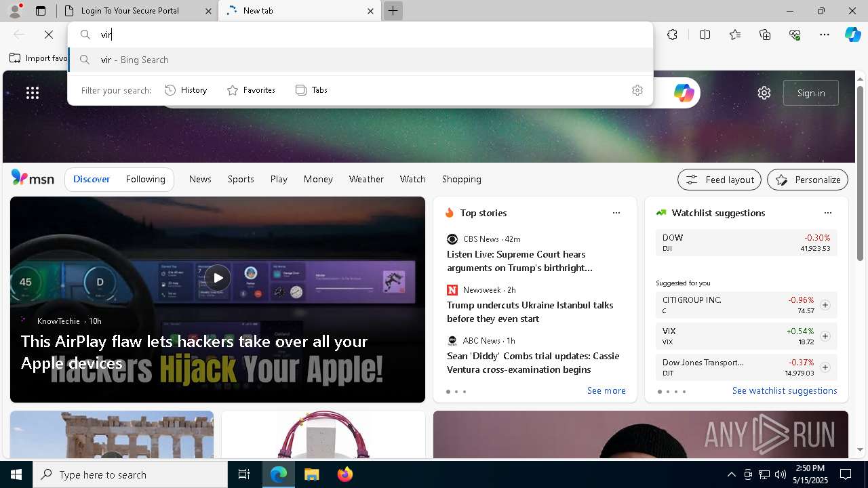Read Newsweek Trump Ukraine Istanbul story
The image size is (868, 488).
(530, 312)
